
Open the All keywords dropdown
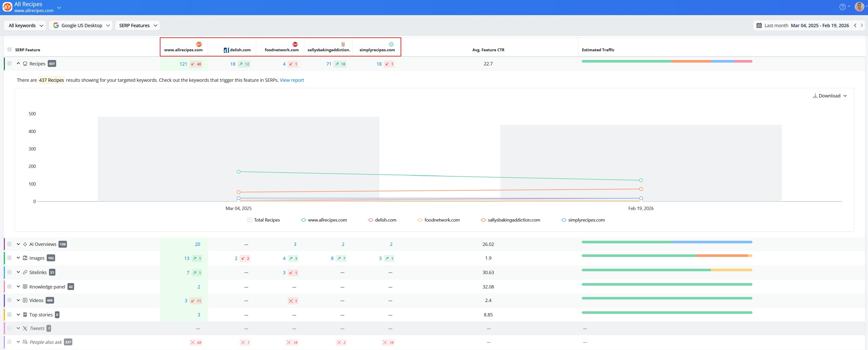click(x=25, y=26)
